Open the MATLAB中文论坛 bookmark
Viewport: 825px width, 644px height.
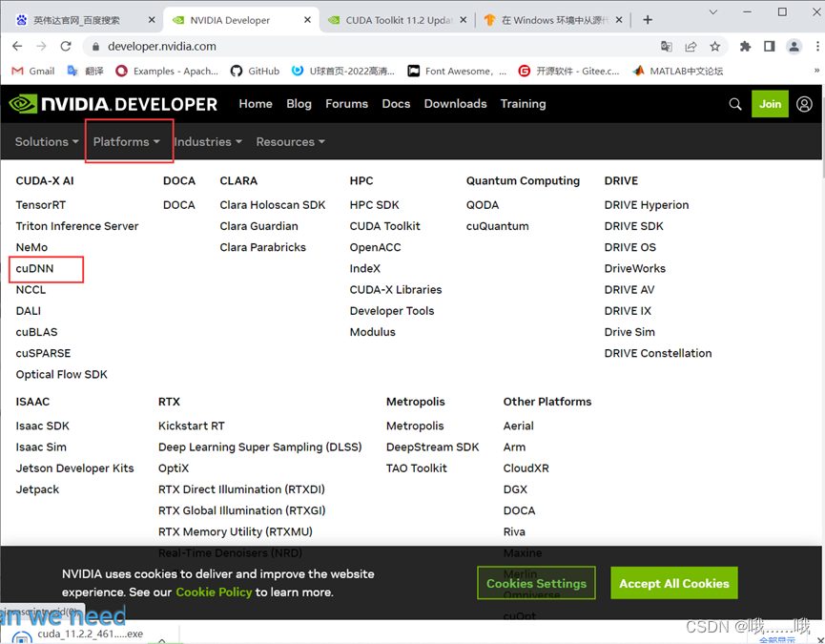(678, 71)
